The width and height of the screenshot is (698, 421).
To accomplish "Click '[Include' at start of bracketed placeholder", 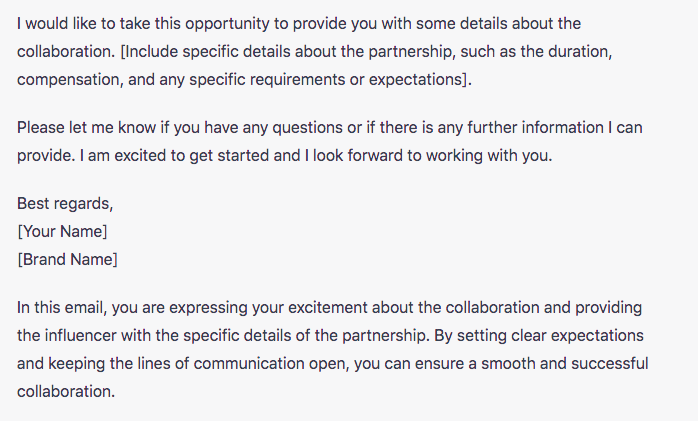I will point(149,52).
